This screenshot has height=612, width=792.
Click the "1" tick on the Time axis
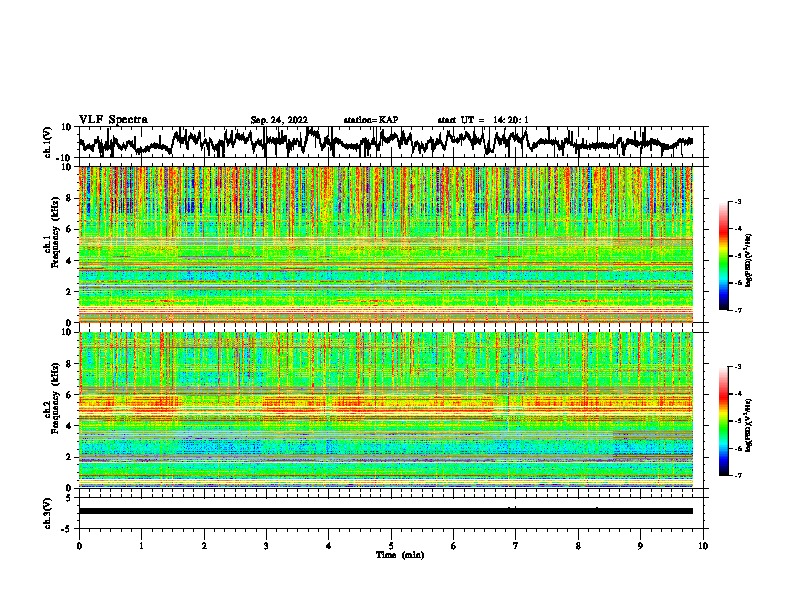click(x=141, y=546)
